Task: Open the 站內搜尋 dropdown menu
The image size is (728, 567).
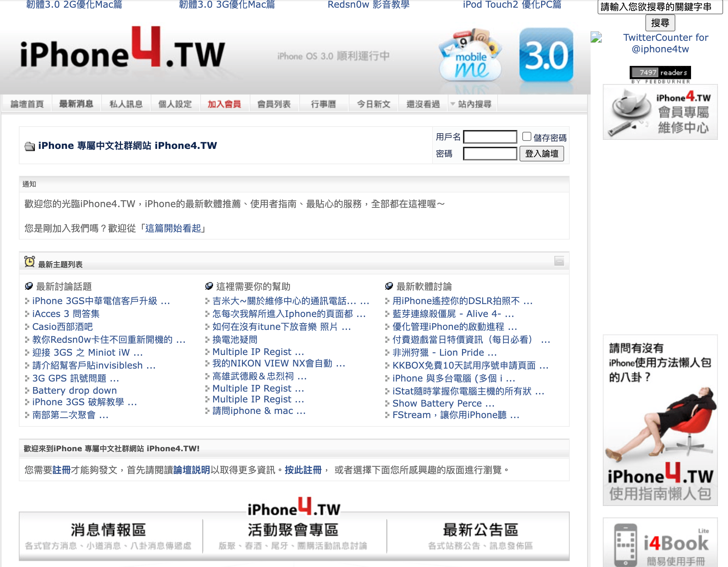Action: pos(471,104)
